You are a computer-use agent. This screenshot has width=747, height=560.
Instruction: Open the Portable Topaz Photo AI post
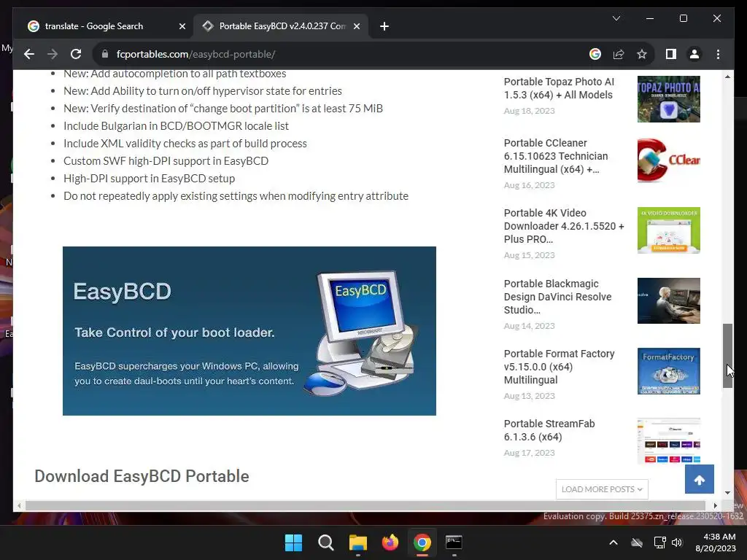click(559, 88)
